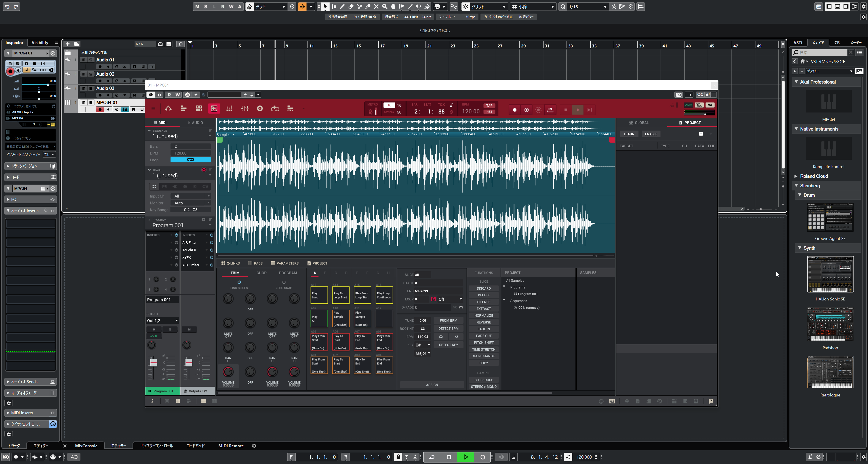Image resolution: width=868 pixels, height=464 pixels.
Task: Open the Output Out 1,2 dropdown
Action: pyautogui.click(x=162, y=321)
